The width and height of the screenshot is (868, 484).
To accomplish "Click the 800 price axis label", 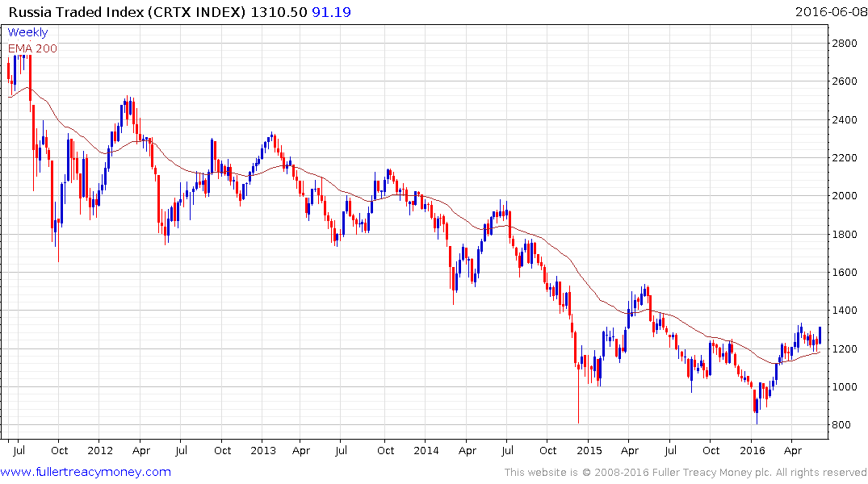I will 841,425.
